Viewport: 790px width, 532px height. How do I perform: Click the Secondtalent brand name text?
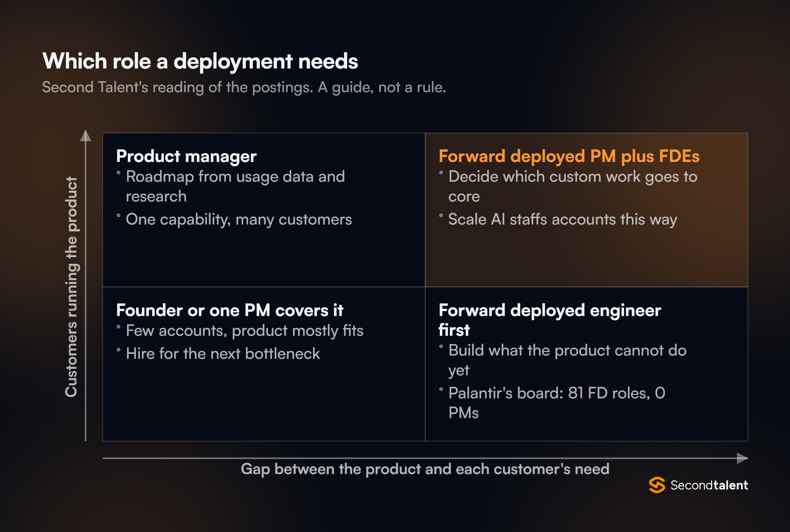709,485
